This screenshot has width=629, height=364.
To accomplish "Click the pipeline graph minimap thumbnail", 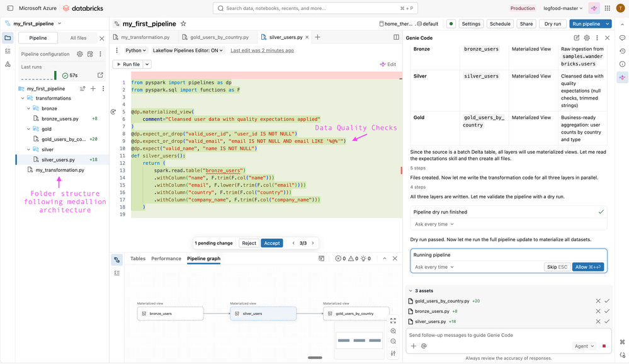I will (359, 340).
